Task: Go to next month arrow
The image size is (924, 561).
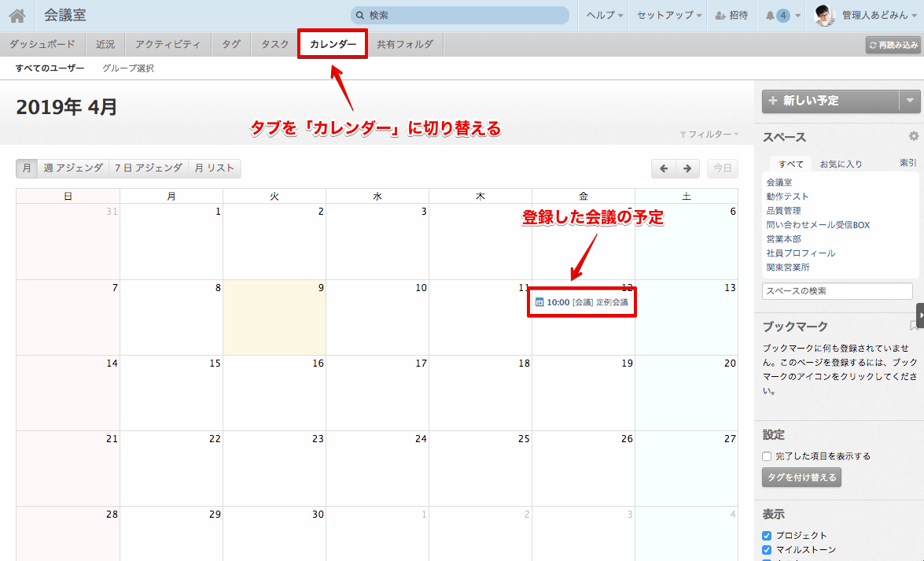Action: 687,168
